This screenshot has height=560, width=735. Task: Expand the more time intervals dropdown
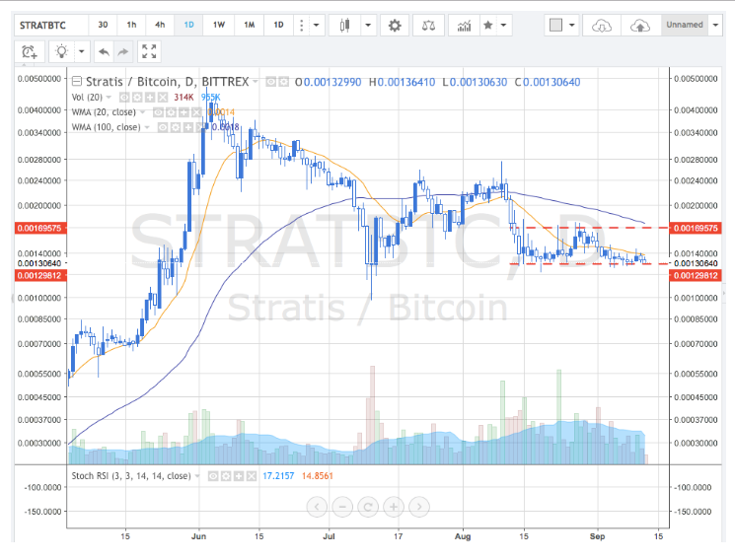316,25
